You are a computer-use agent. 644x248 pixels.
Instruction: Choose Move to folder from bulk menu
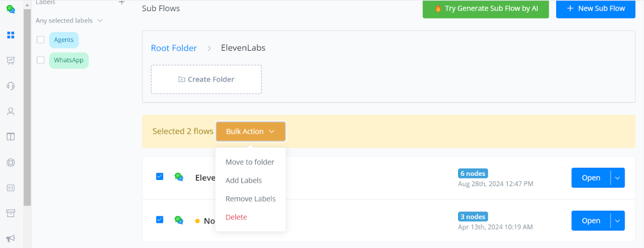(x=250, y=162)
